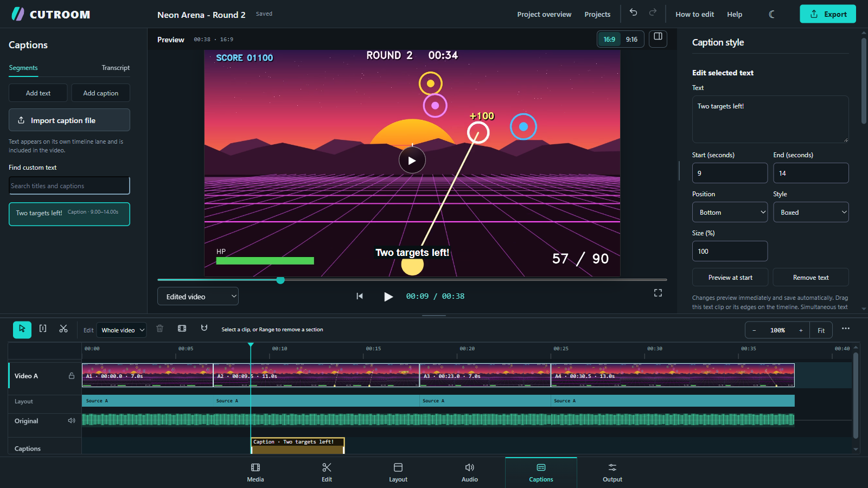Viewport: 868px width, 488px height.
Task: Click the redo arrow
Action: pos(653,12)
